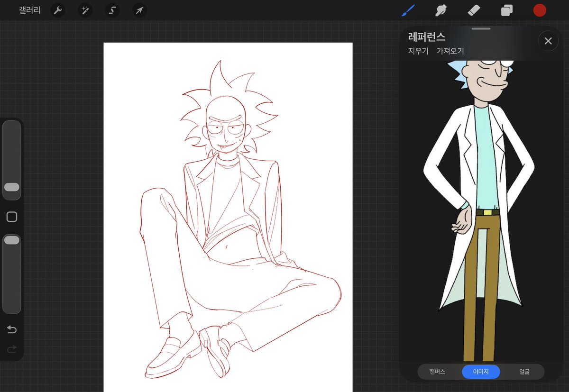The image size is (569, 392).
Task: Select the 이미지 reference tab
Action: point(481,372)
